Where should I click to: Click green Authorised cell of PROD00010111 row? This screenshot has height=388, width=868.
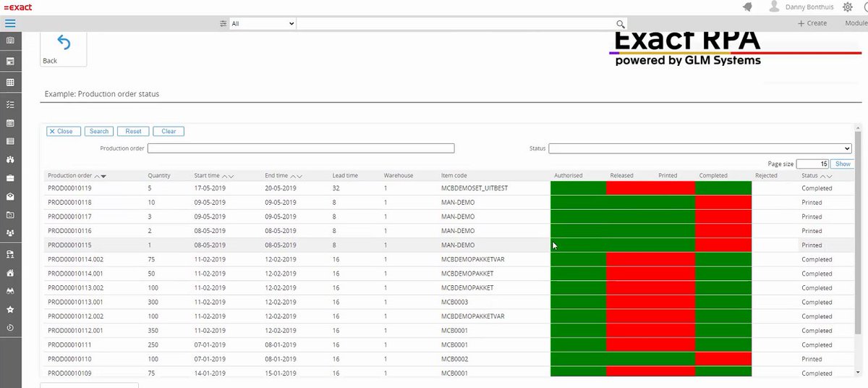click(x=578, y=345)
